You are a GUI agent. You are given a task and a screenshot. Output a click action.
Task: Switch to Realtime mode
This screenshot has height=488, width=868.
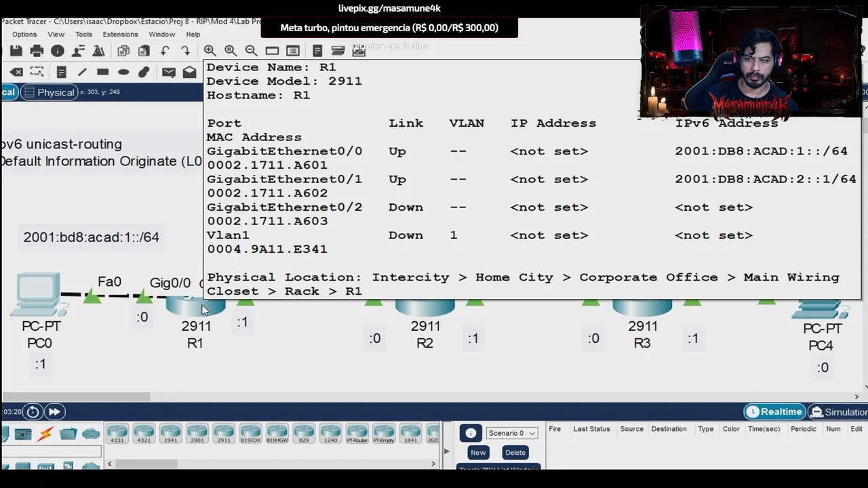774,411
